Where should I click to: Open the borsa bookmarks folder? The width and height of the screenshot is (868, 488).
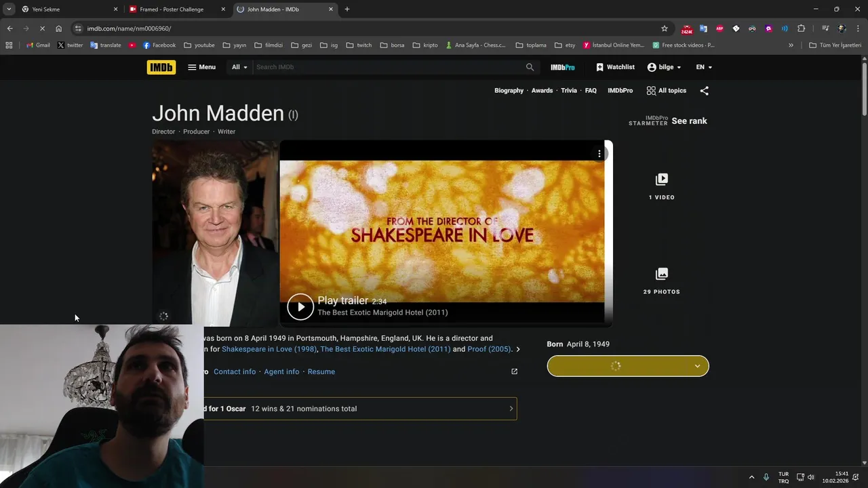click(x=392, y=45)
